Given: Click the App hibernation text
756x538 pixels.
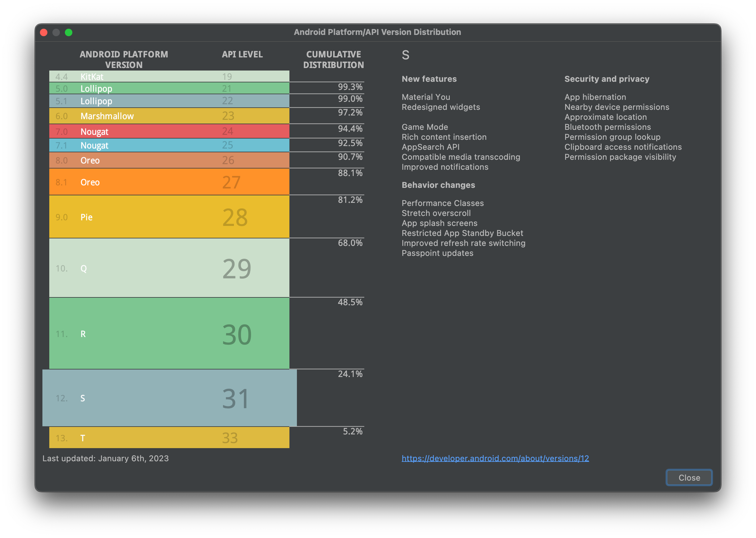Looking at the screenshot, I should pyautogui.click(x=595, y=97).
